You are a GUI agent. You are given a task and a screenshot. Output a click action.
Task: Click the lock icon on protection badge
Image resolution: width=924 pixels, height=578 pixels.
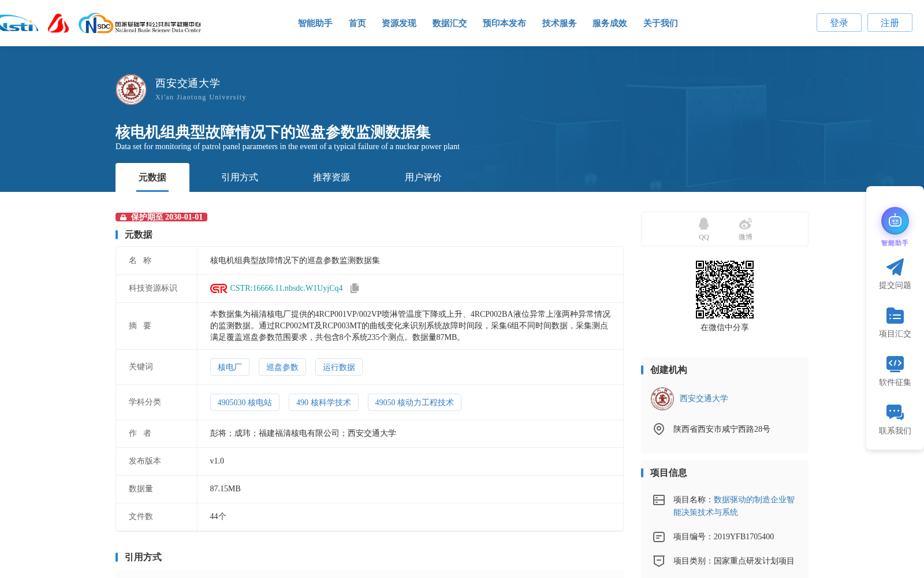point(123,217)
